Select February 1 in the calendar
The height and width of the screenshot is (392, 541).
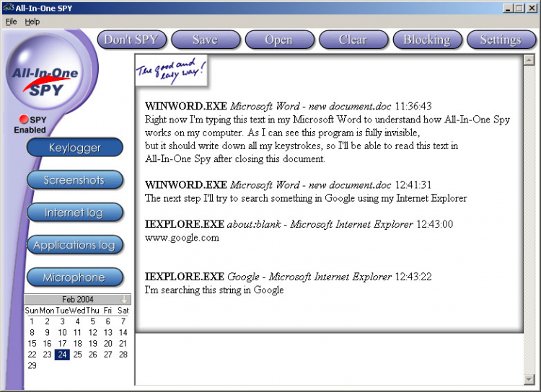[32, 321]
